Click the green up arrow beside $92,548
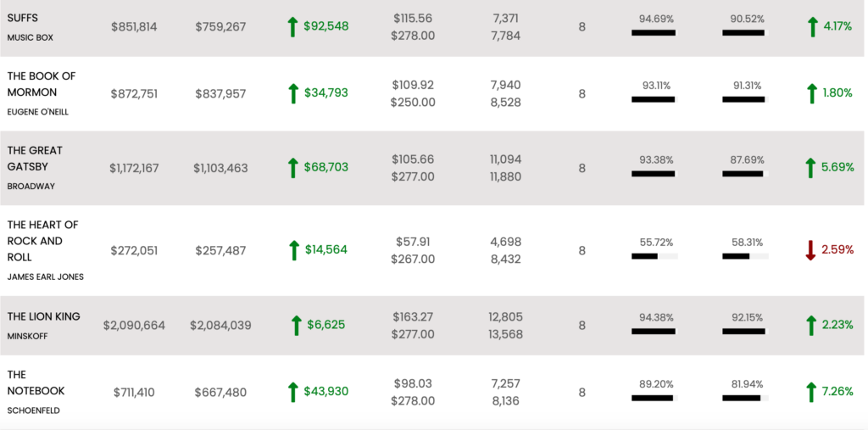This screenshot has width=868, height=430. tap(293, 27)
